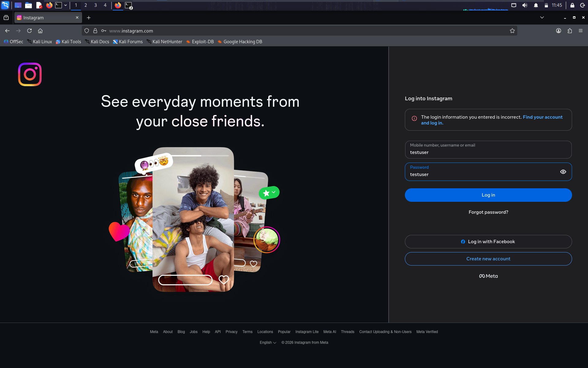Expand the terminal launcher dropdown arrow
This screenshot has width=588, height=368.
pos(66,5)
